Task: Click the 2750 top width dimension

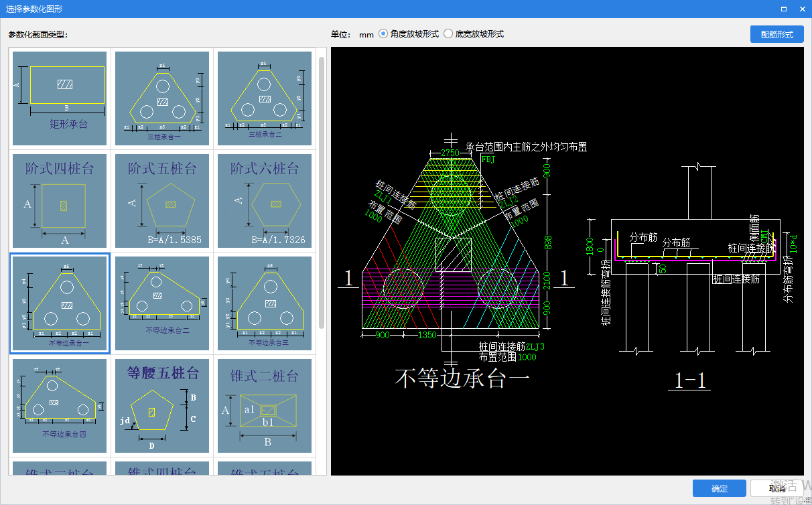Action: (450, 153)
